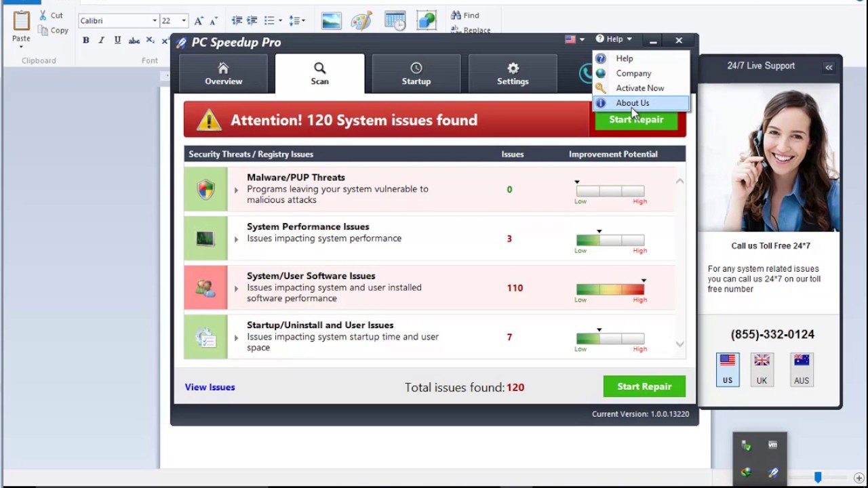Screen dimensions: 868x488
Task: Click Grow font icon in WordPad
Action: point(199,21)
